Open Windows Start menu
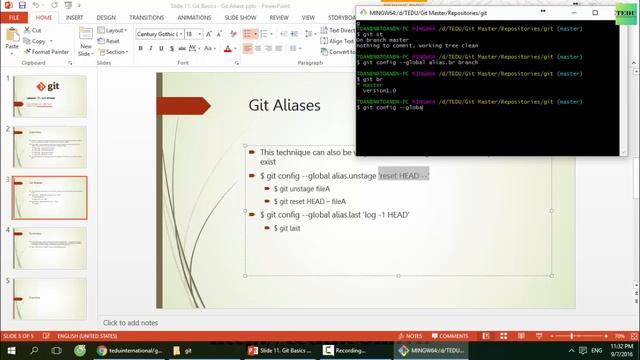This screenshot has height=360, width=640. pyautogui.click(x=11, y=351)
